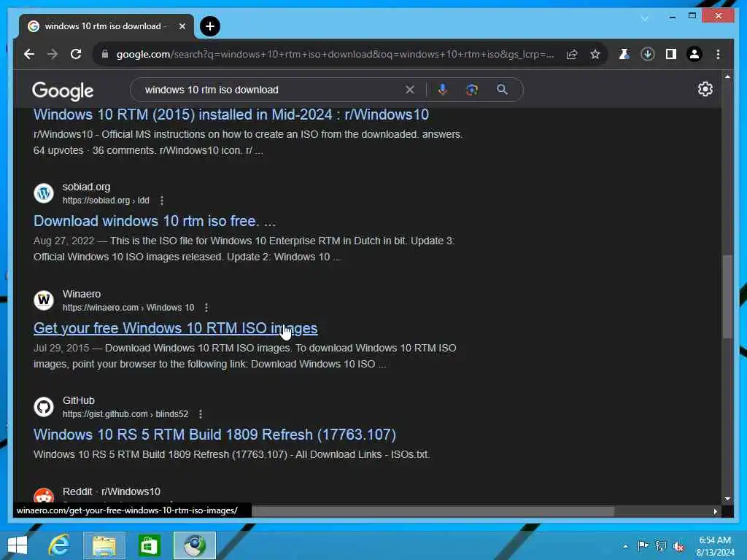Search by image with Lens icon
Viewport: 747px width, 560px height.
point(472,90)
